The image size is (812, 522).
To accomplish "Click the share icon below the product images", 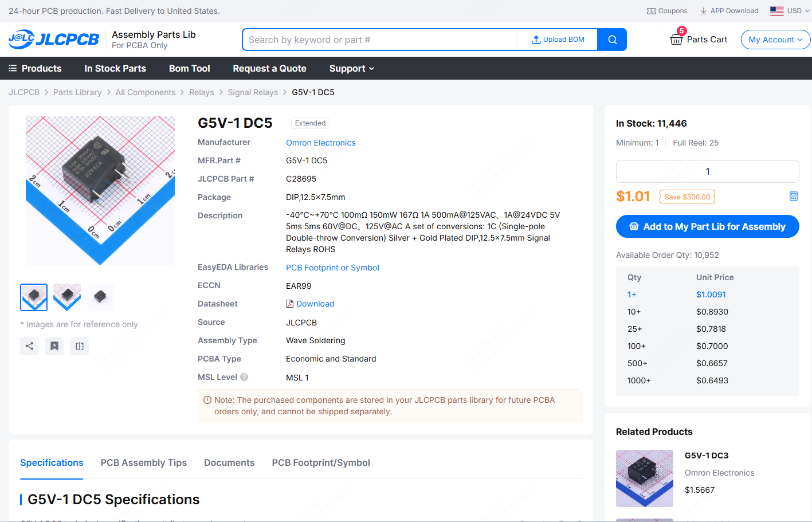I will click(29, 346).
